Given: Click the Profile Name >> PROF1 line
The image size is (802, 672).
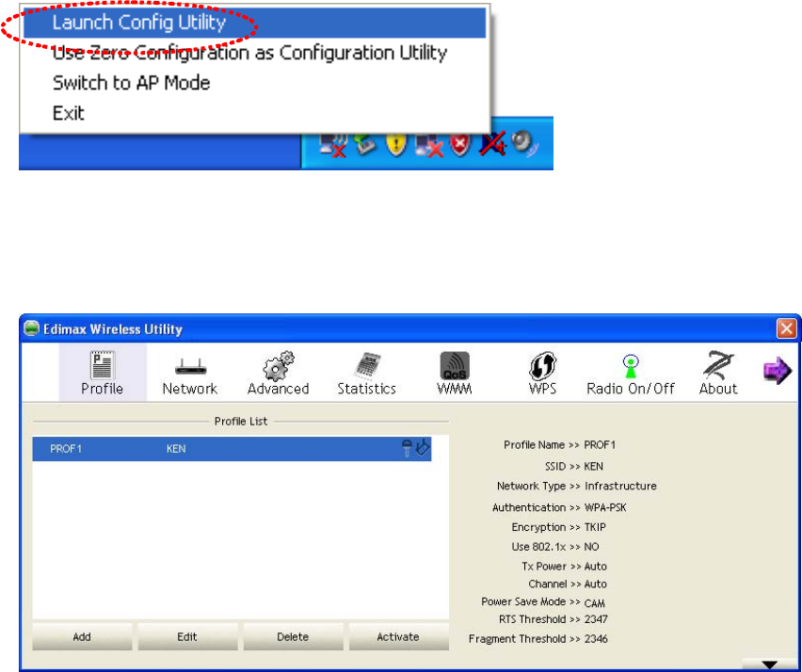Looking at the screenshot, I should click(x=559, y=445).
